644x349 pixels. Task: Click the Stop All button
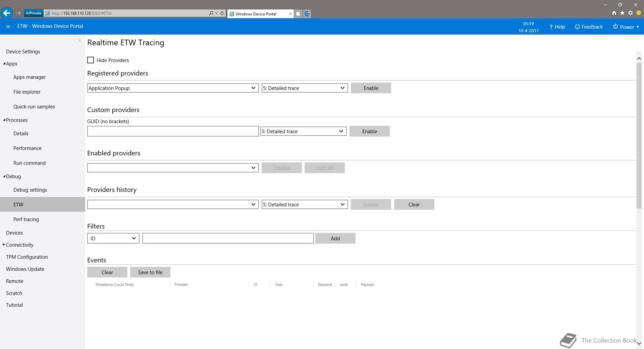(324, 168)
